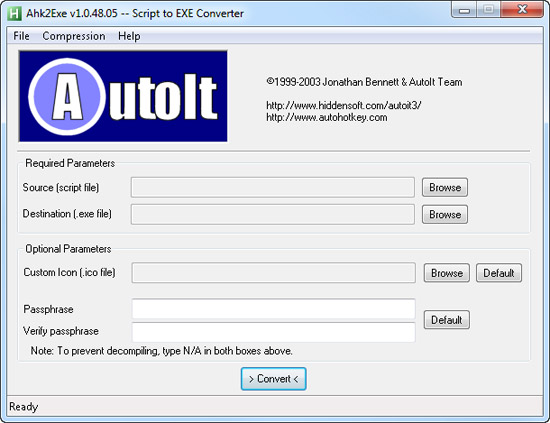
Task: Browse for a custom .ico icon file
Action: tap(447, 273)
